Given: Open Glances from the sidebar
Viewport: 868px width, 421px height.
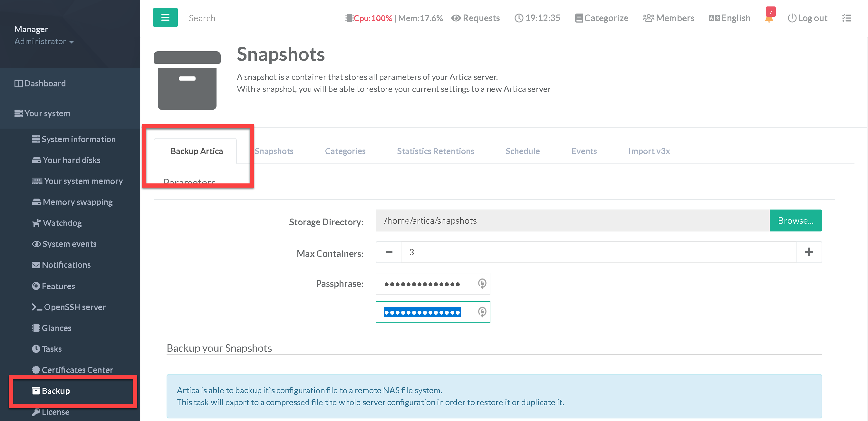Looking at the screenshot, I should [56, 328].
